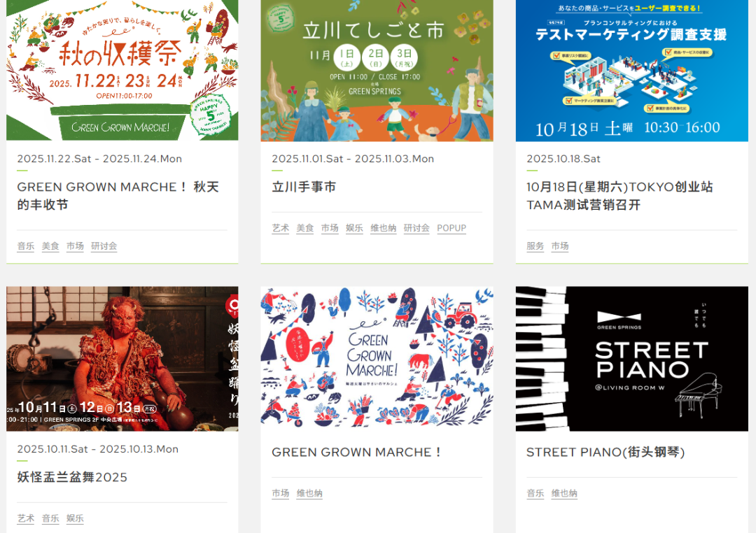Select the POPUP tag under 立川手事市
Viewport: 756px width, 533px height.
tap(451, 228)
